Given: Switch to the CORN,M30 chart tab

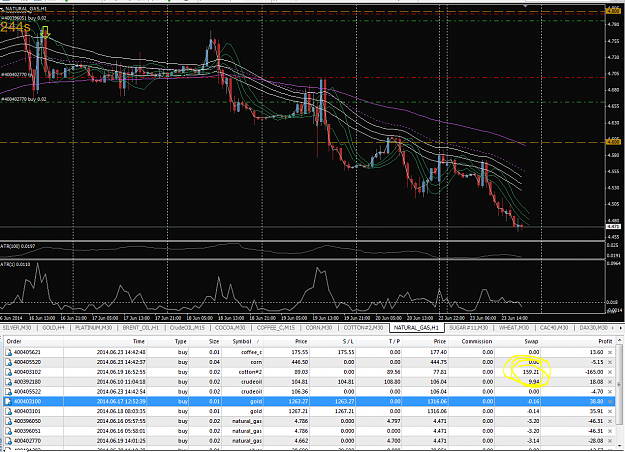Looking at the screenshot, I should [x=319, y=328].
